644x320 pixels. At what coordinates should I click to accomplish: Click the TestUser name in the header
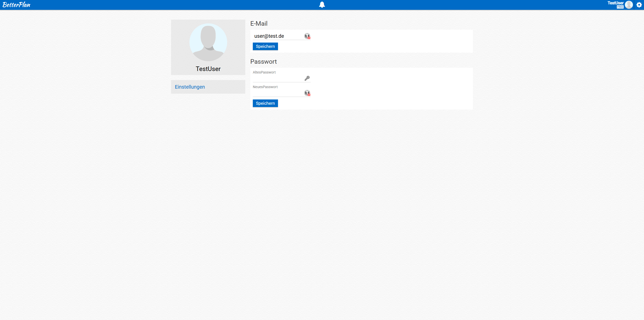(x=616, y=3)
